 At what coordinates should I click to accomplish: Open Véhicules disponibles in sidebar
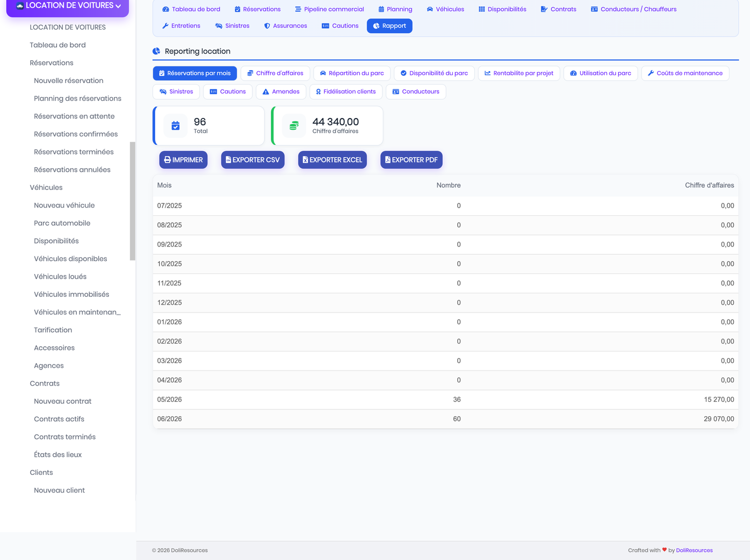pos(71,258)
